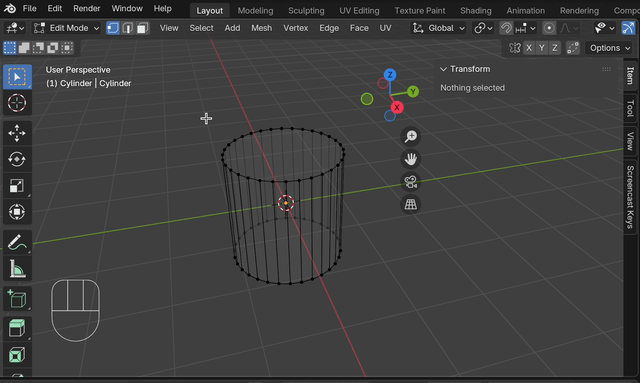Open the Select header menu
This screenshot has height=383, width=640.
201,28
